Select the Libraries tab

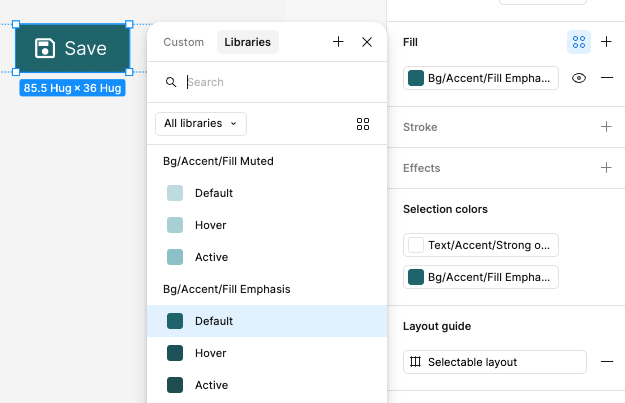[247, 42]
